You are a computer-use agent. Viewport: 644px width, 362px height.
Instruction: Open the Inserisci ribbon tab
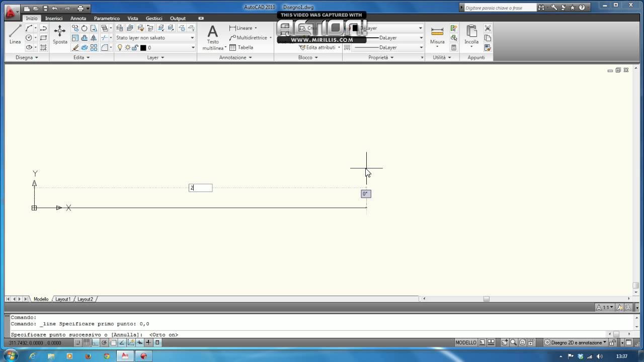tap(54, 18)
